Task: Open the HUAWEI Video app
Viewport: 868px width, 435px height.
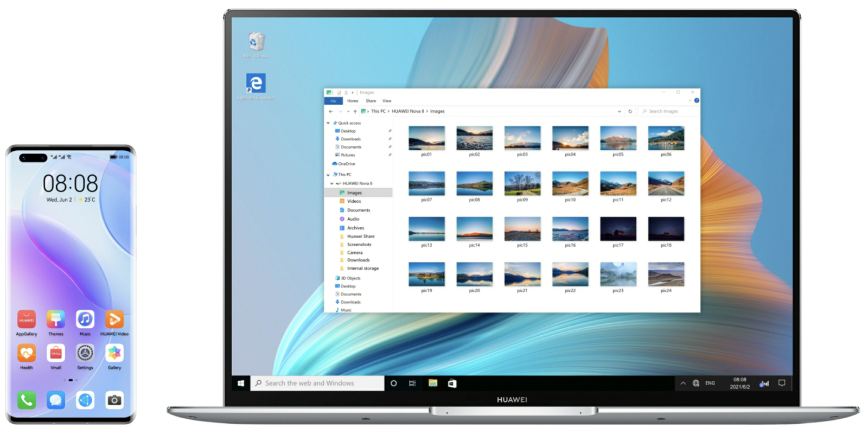Action: coord(114,320)
